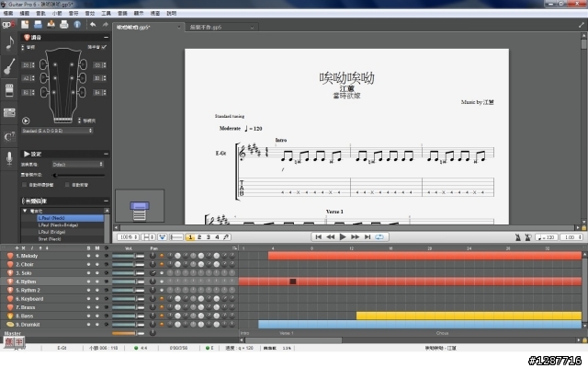Enable the first checkbox below the settings slider
The image size is (588, 368).
(25, 185)
